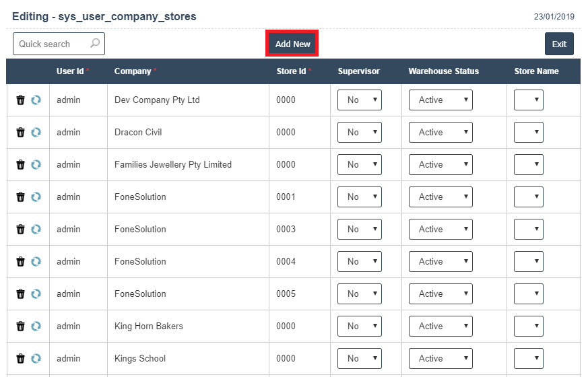Refresh the Kings School row
Image resolution: width=588 pixels, height=377 pixels.
(36, 359)
